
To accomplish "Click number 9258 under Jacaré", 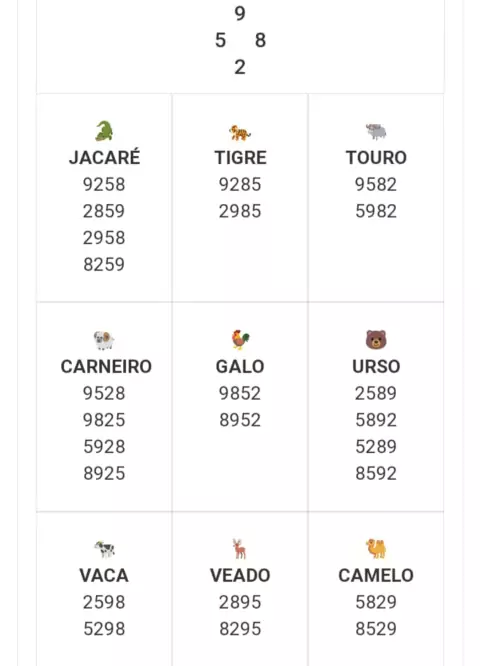I will click(x=104, y=184).
